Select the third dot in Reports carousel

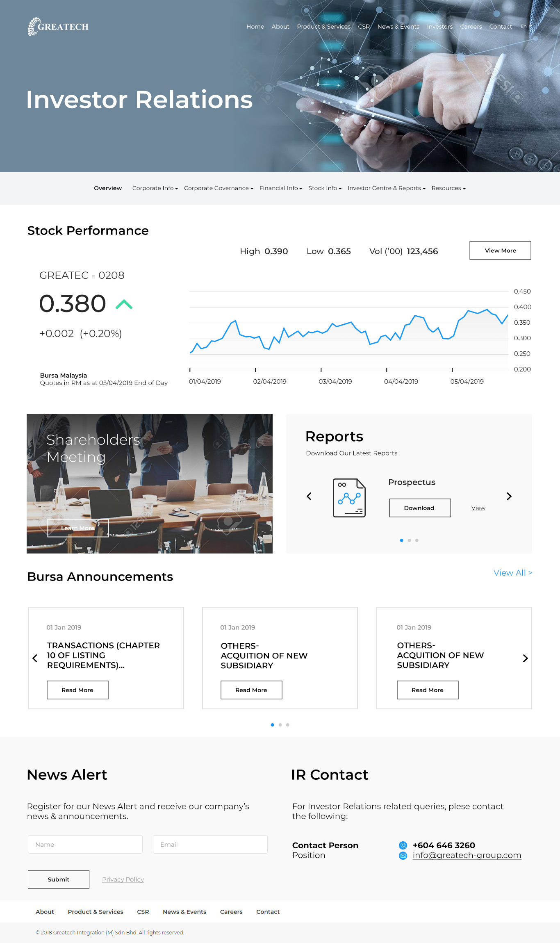417,540
